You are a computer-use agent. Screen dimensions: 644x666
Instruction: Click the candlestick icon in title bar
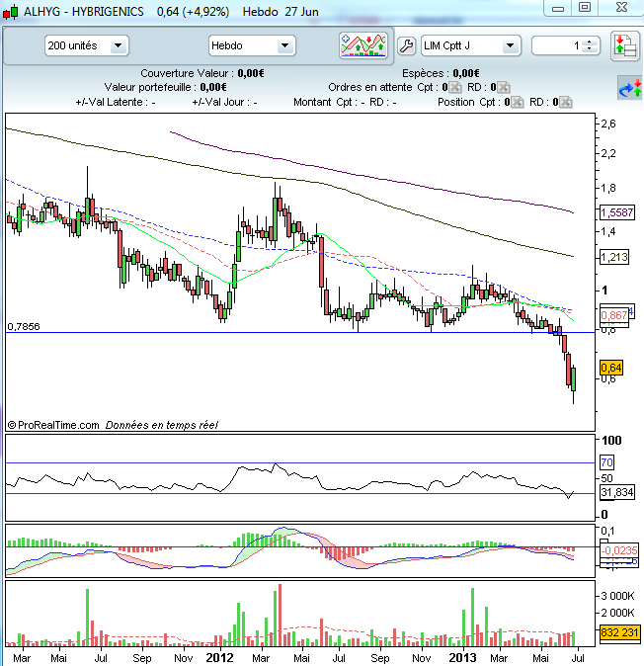pos(10,12)
